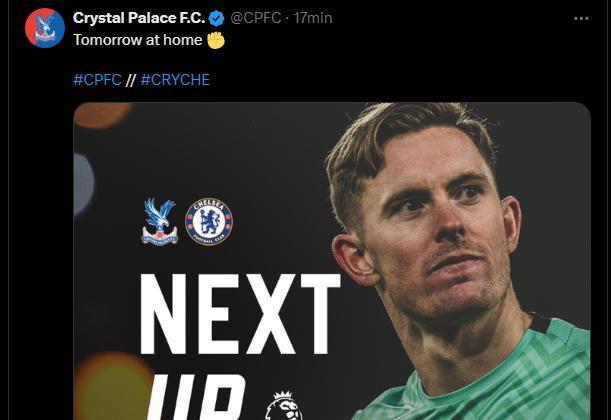Click the Crystal Palace eagle crest in image

(160, 222)
